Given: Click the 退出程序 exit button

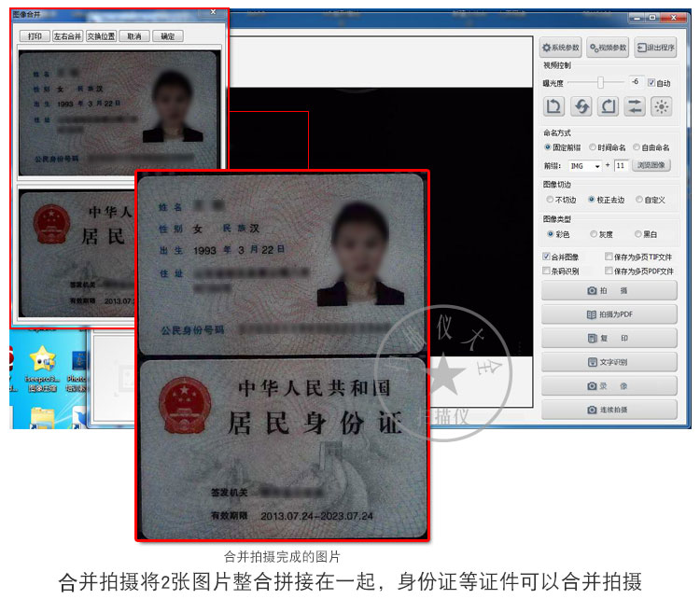Looking at the screenshot, I should point(655,48).
